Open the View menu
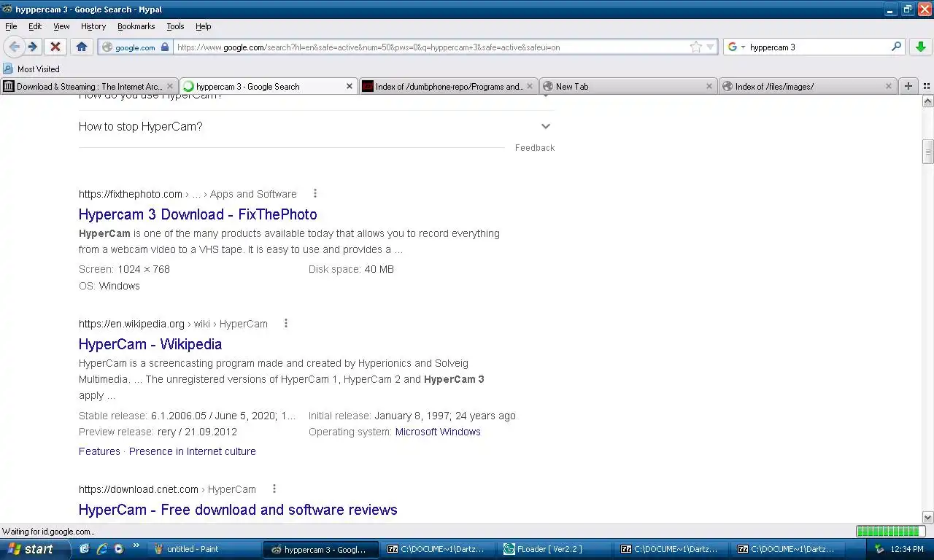Viewport: 934px width, 560px height. click(x=61, y=26)
